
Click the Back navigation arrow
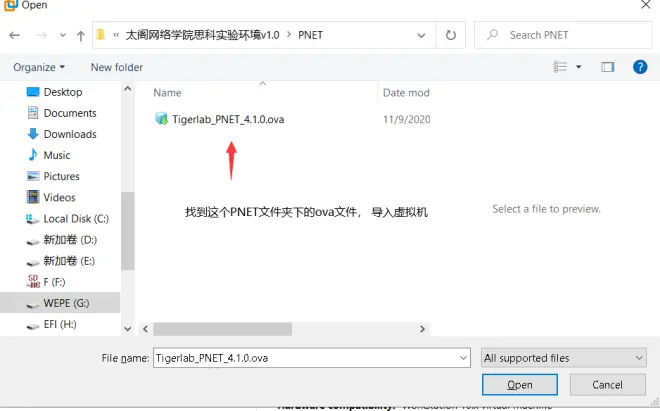click(15, 35)
